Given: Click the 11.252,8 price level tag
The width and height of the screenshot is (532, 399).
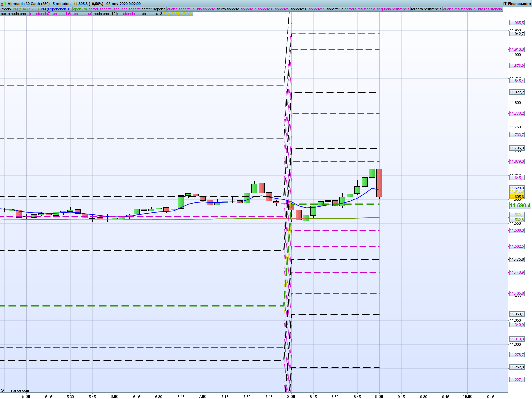Looking at the screenshot, I should (x=517, y=367).
